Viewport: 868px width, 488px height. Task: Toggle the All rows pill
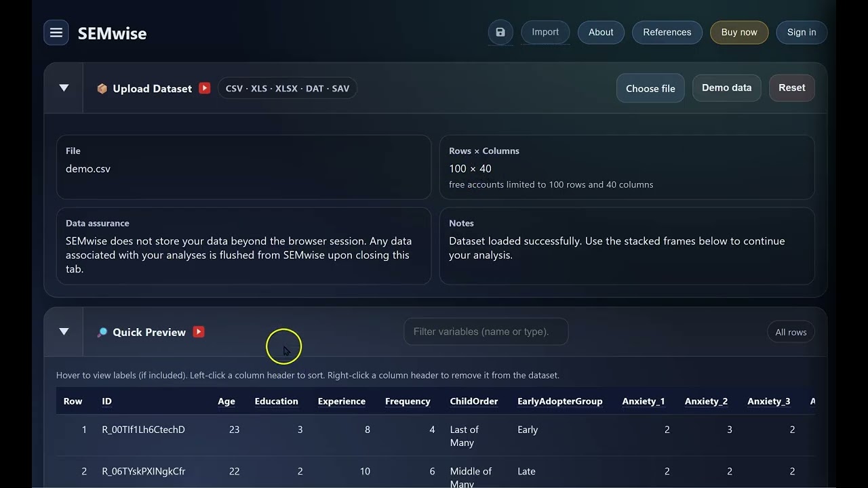point(791,332)
